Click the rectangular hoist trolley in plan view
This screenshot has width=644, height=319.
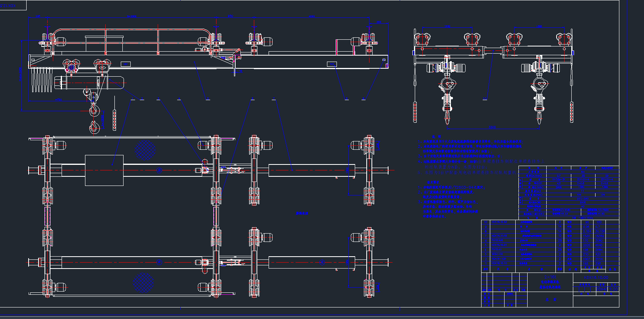104,170
